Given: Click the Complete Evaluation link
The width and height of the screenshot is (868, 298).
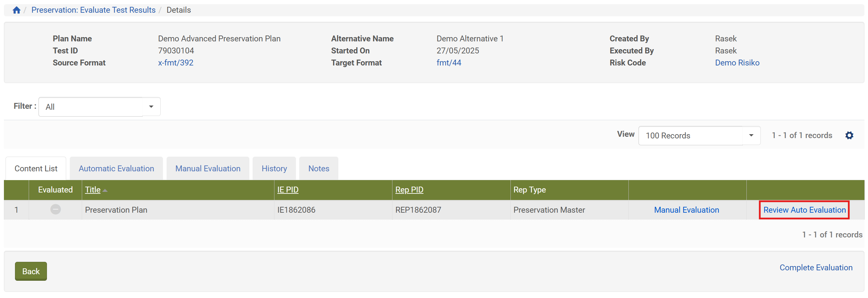Looking at the screenshot, I should tap(816, 267).
